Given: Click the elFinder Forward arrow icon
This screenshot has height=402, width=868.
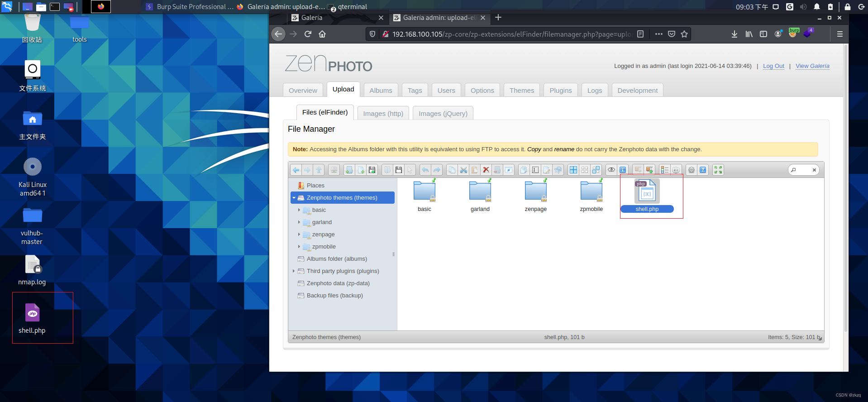Looking at the screenshot, I should (307, 170).
